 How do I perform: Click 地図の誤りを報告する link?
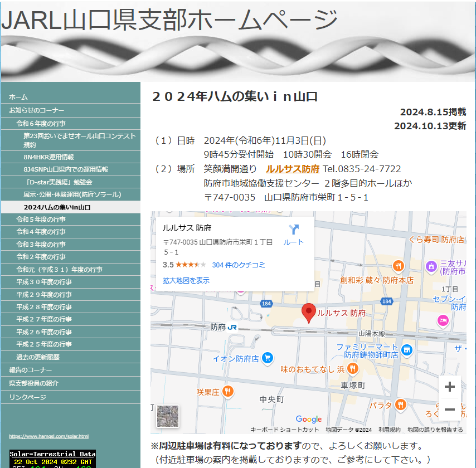[x=435, y=430]
